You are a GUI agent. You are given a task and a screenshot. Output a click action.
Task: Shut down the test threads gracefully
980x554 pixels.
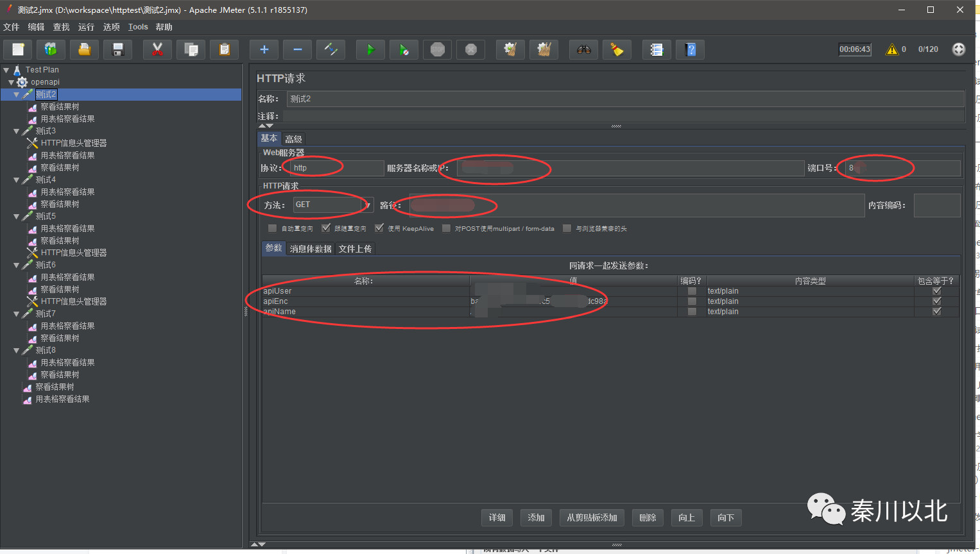(470, 49)
